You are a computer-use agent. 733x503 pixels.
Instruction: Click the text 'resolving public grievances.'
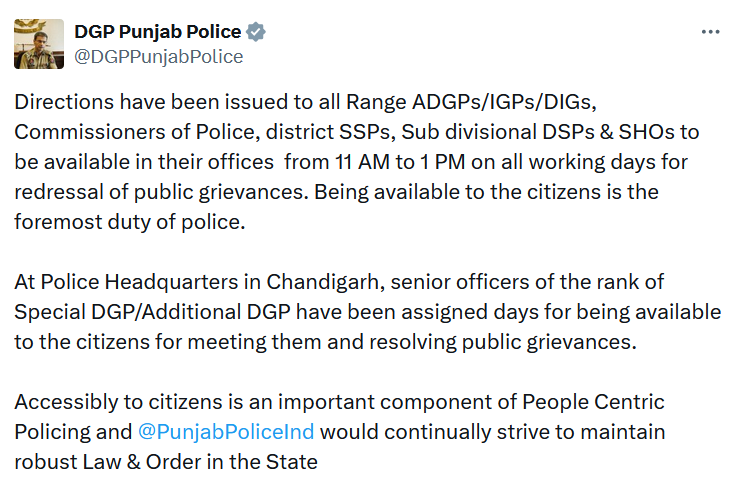point(503,342)
